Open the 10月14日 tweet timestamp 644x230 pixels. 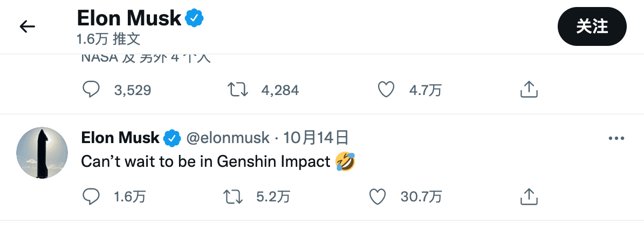pos(316,138)
